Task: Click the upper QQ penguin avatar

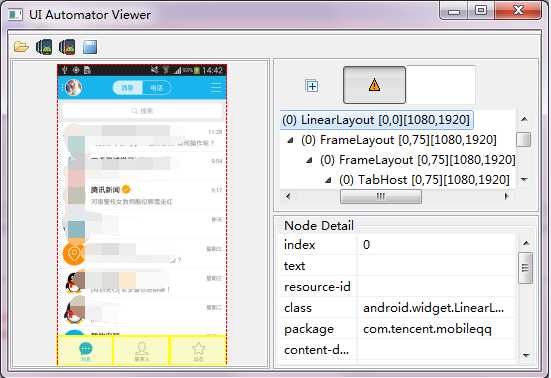Action: tap(74, 283)
